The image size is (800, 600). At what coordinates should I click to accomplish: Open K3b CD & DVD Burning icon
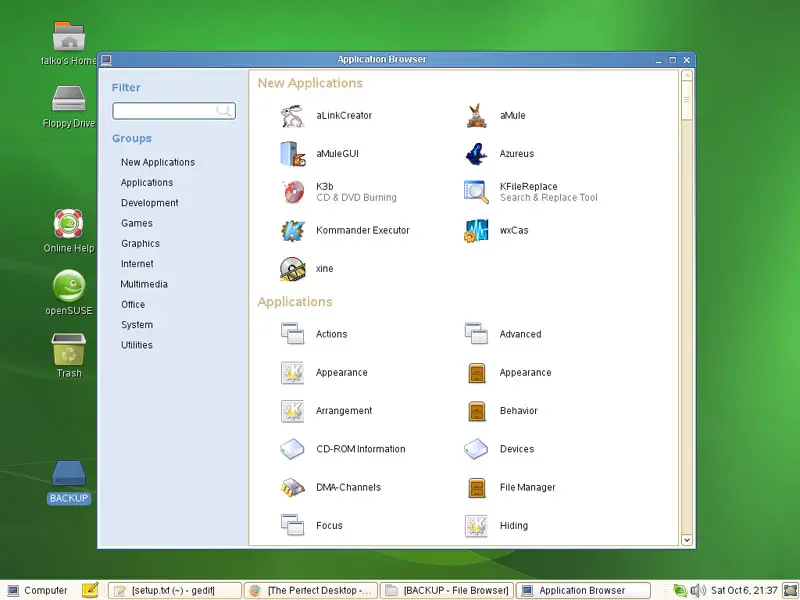click(x=292, y=192)
